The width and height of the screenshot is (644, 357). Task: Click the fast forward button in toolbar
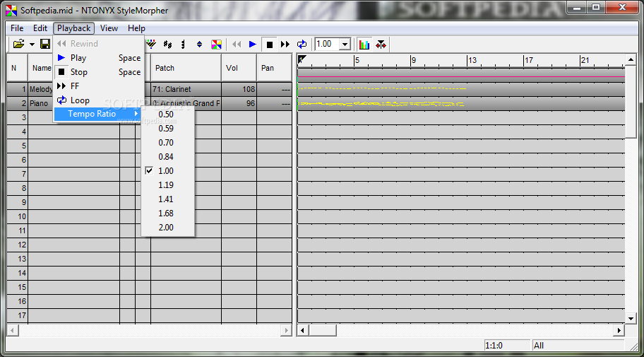[285, 45]
